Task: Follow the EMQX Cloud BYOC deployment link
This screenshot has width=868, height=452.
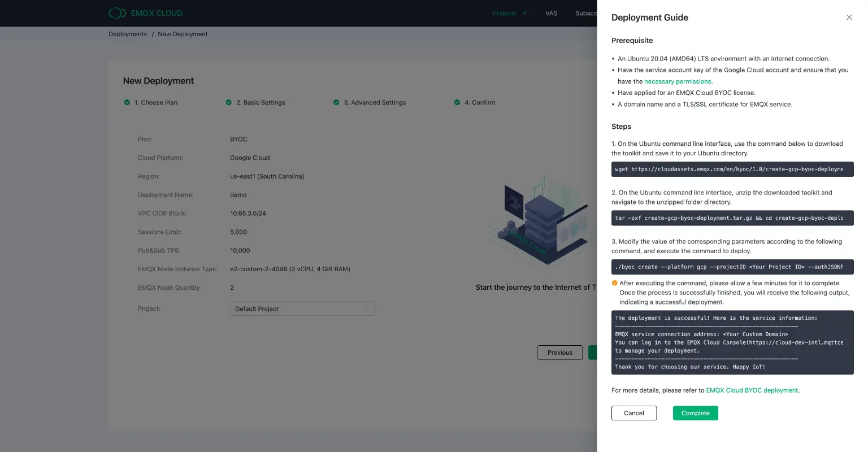Action: (752, 390)
